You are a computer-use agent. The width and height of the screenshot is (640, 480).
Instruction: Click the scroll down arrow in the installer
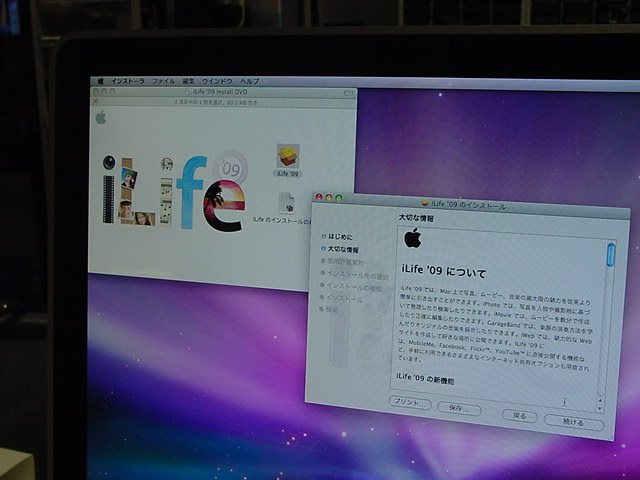coord(600,408)
